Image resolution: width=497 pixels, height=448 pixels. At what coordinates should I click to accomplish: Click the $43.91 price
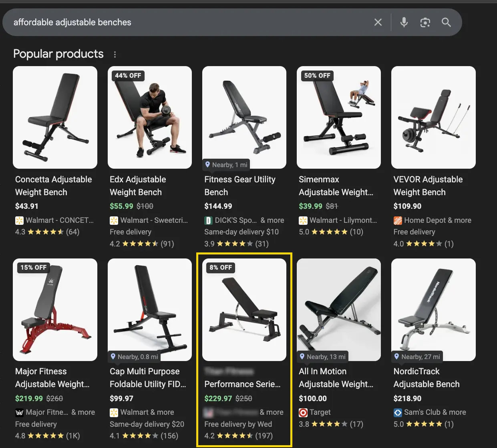click(x=27, y=206)
